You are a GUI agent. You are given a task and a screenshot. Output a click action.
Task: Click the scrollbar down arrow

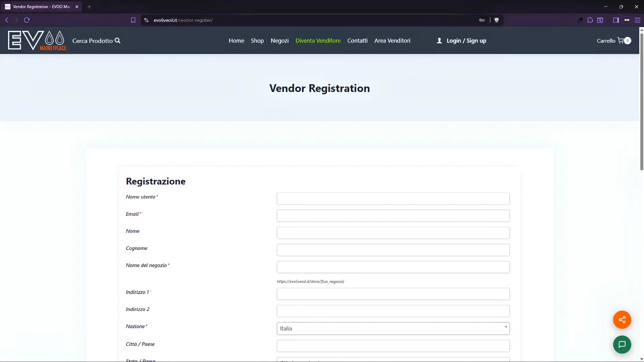pyautogui.click(x=642, y=359)
